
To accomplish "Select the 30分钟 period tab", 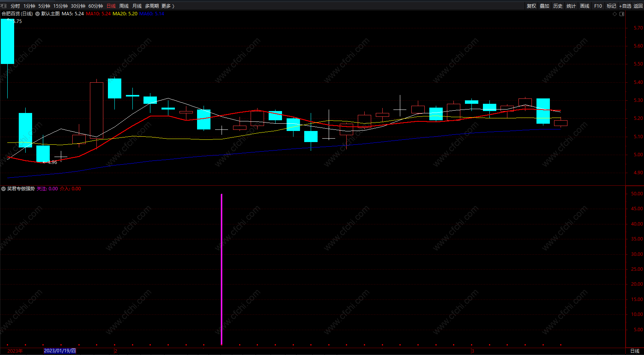I will click(78, 6).
